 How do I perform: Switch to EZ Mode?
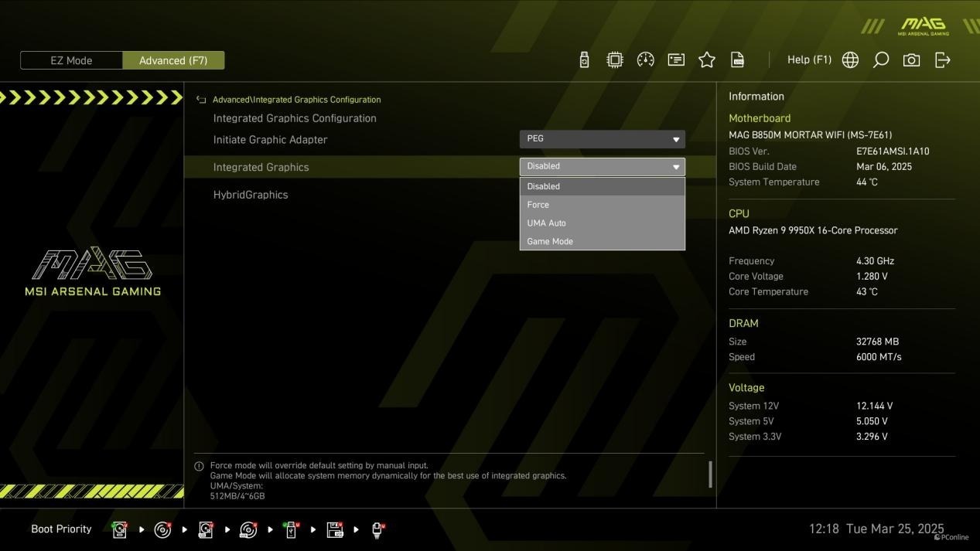[71, 60]
